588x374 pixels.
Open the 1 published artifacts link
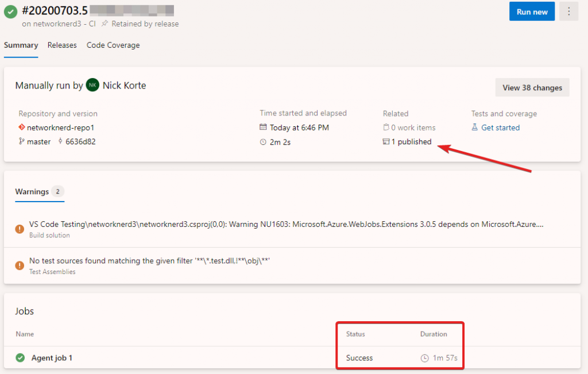tap(411, 141)
